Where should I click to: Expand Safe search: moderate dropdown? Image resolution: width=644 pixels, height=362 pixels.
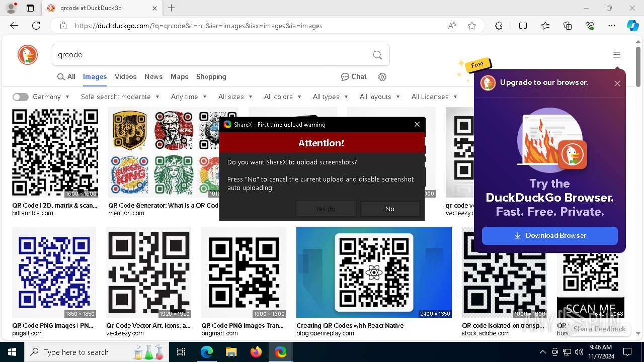pyautogui.click(x=120, y=97)
